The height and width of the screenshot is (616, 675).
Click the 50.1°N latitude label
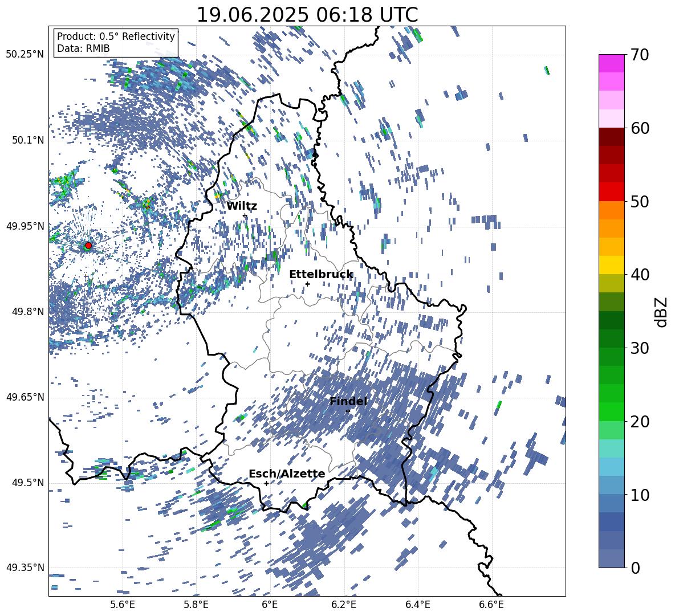tap(27, 140)
